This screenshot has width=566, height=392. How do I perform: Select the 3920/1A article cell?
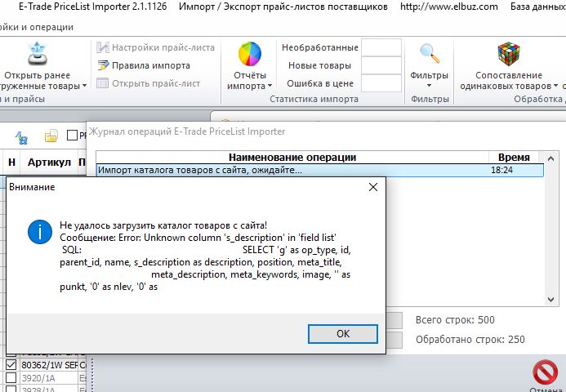[49, 378]
